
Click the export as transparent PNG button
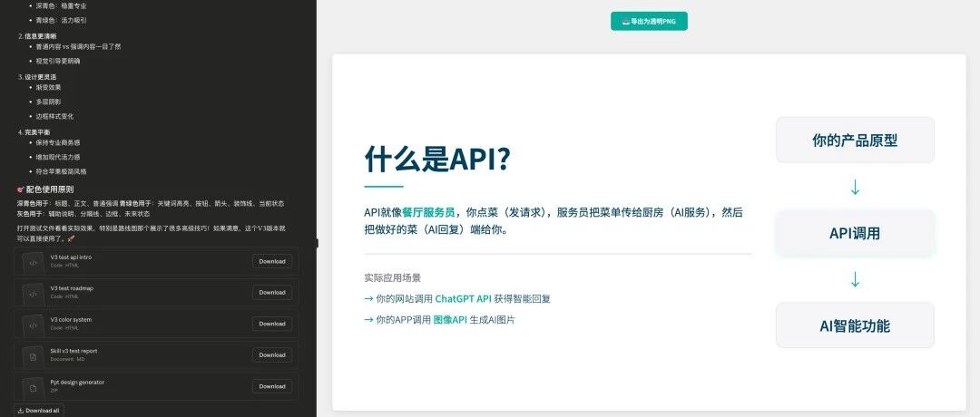click(x=649, y=21)
